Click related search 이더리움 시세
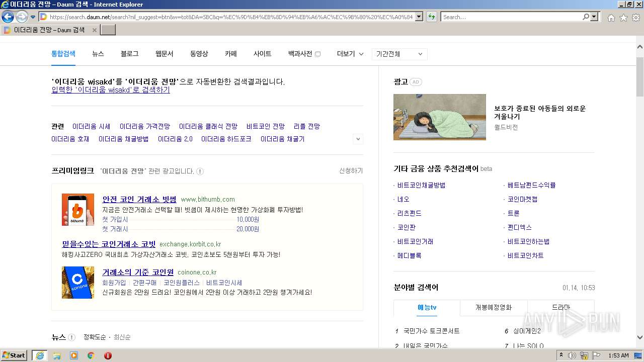Viewport: 644px width, 362px height. click(91, 126)
